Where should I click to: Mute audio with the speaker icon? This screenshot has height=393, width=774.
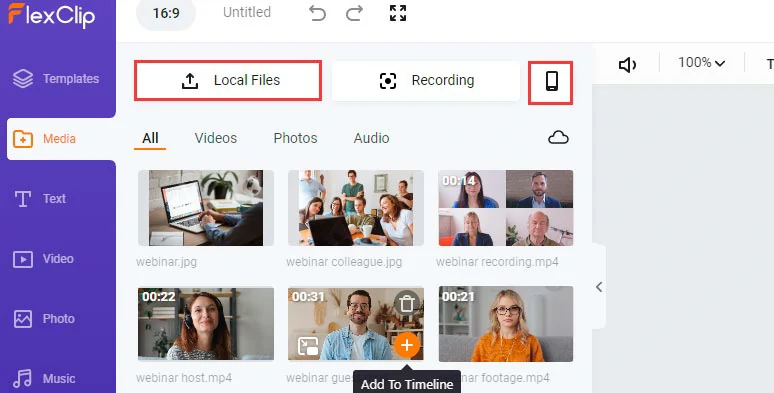click(627, 65)
